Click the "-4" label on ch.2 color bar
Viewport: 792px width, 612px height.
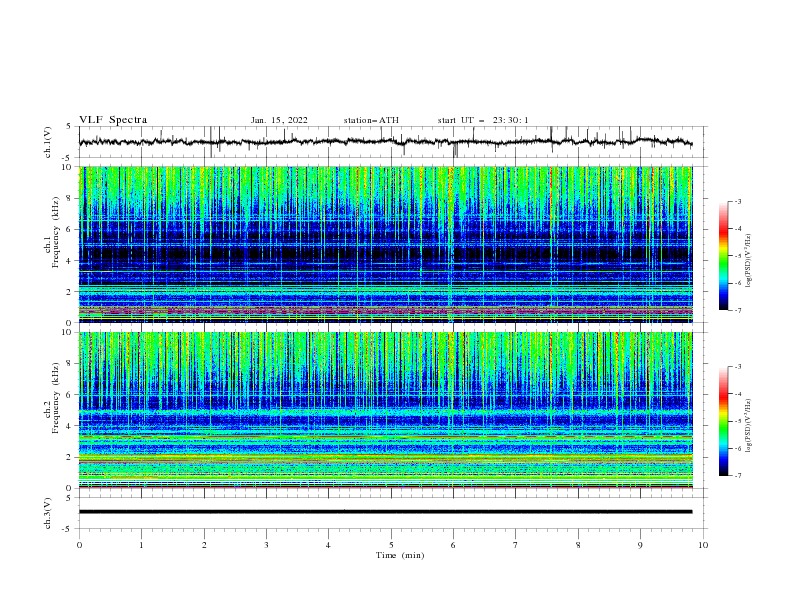pos(738,394)
